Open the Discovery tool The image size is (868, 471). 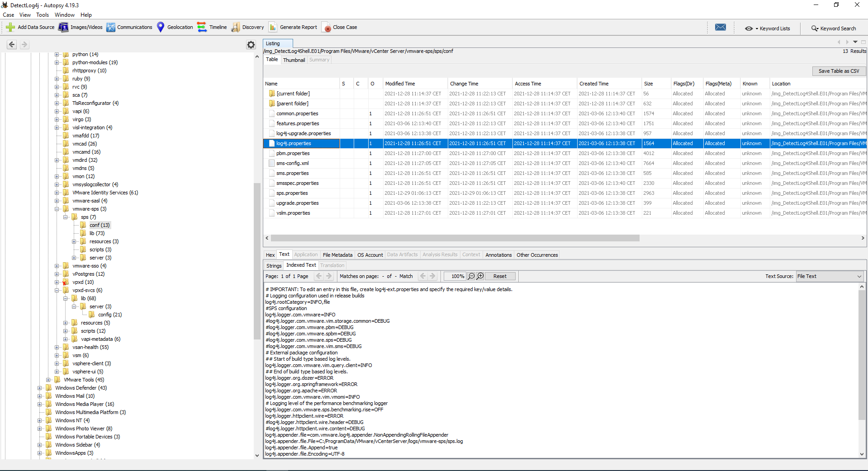tap(247, 28)
